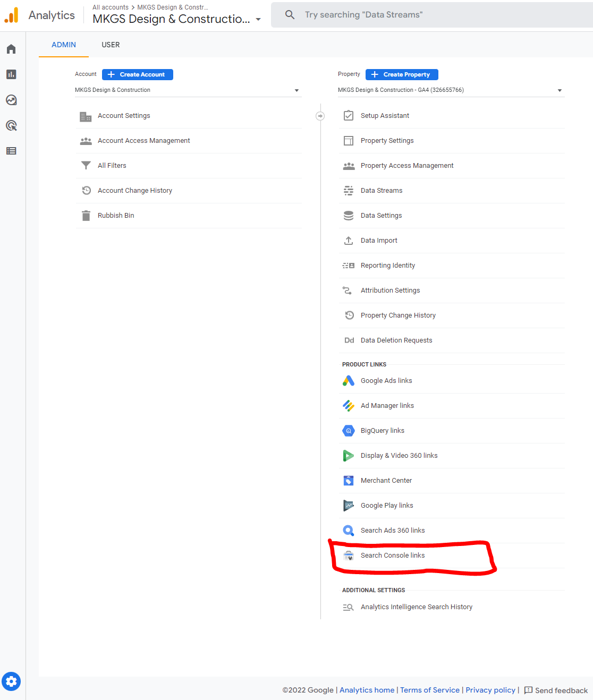Open Reports bar chart icon in sidebar

pos(11,74)
